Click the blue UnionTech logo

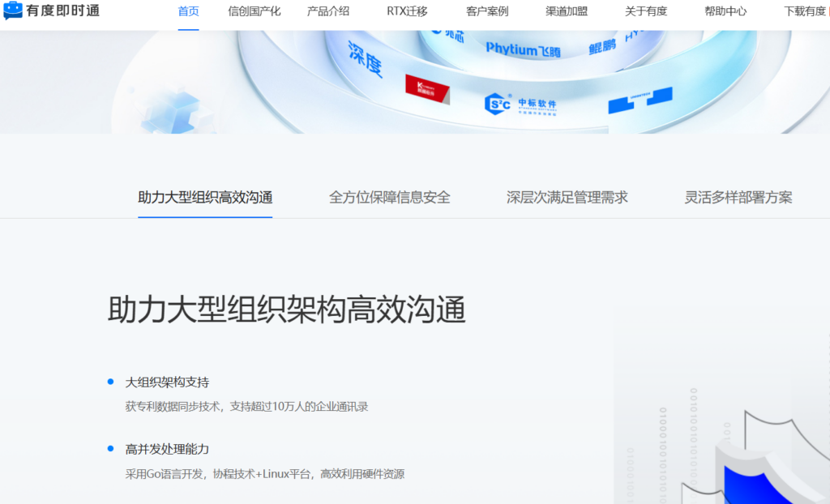click(x=640, y=100)
